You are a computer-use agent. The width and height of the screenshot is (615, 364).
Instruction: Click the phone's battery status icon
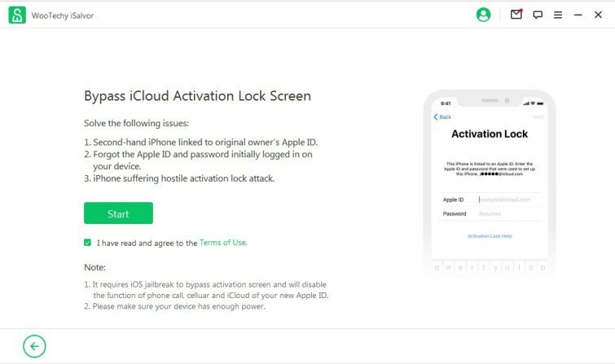[x=539, y=103]
